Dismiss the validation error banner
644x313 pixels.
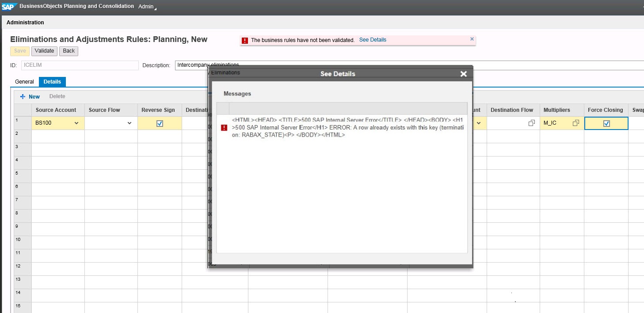(472, 39)
